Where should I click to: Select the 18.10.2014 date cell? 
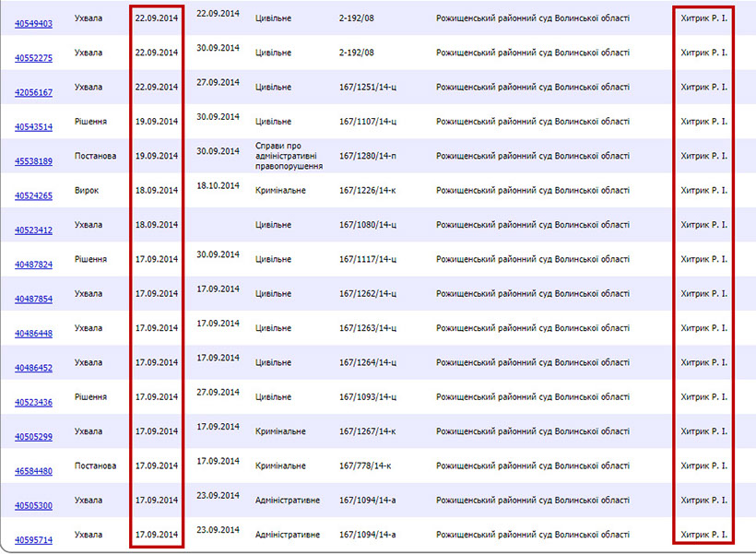point(218,185)
